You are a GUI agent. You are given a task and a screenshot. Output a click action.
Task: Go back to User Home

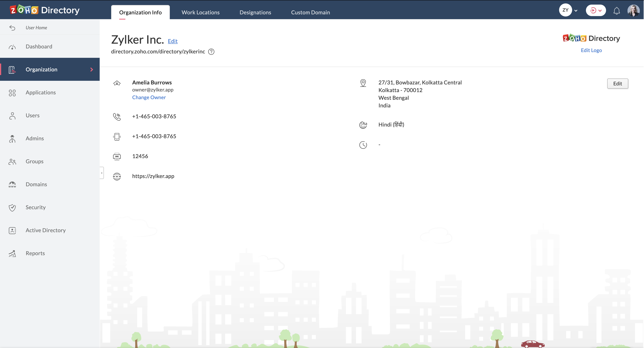(36, 27)
